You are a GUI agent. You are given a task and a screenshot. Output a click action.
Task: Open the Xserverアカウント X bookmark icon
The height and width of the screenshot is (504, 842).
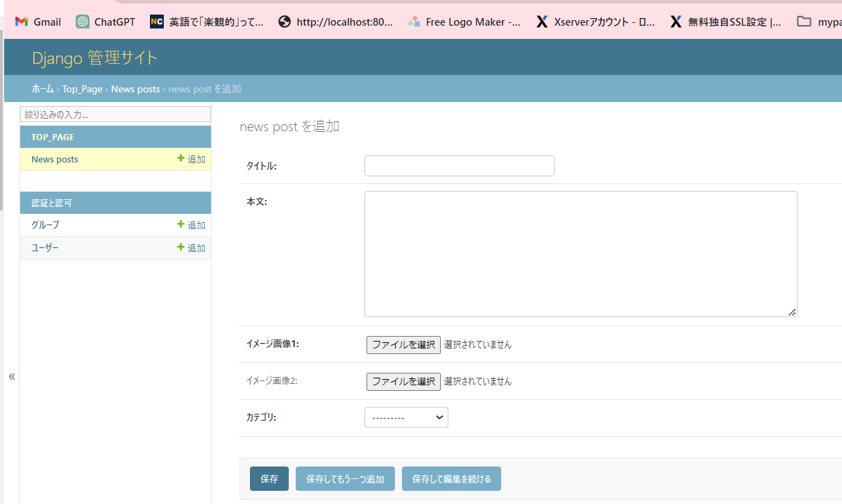542,22
